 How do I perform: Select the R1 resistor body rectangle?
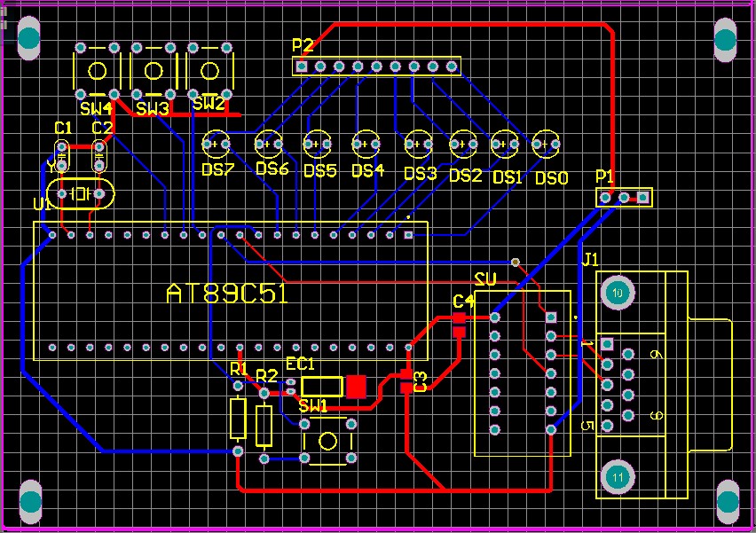pos(238,419)
